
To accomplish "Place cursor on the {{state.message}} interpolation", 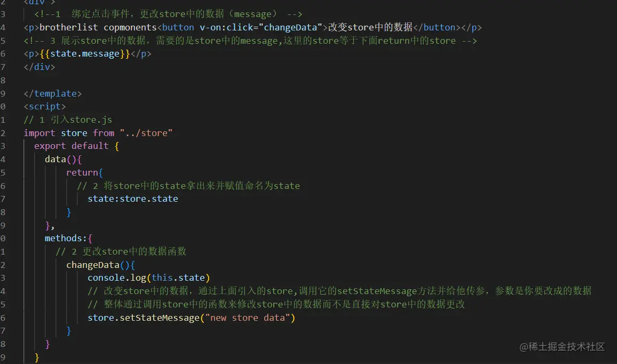I will coord(84,54).
